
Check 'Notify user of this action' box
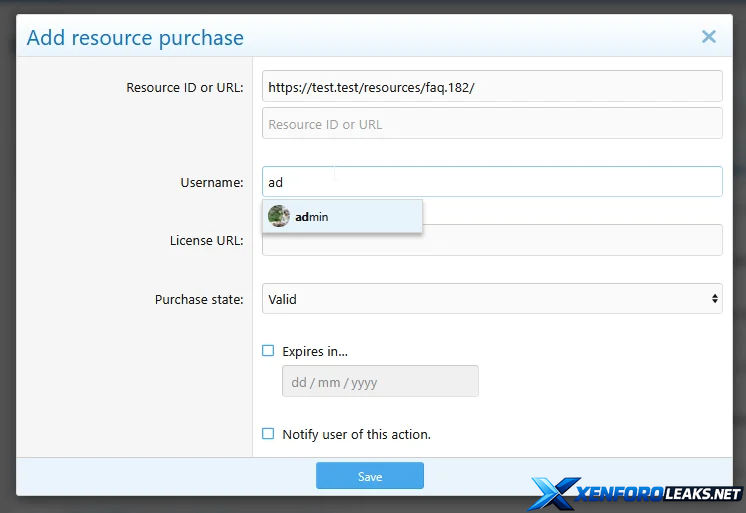pyautogui.click(x=268, y=434)
